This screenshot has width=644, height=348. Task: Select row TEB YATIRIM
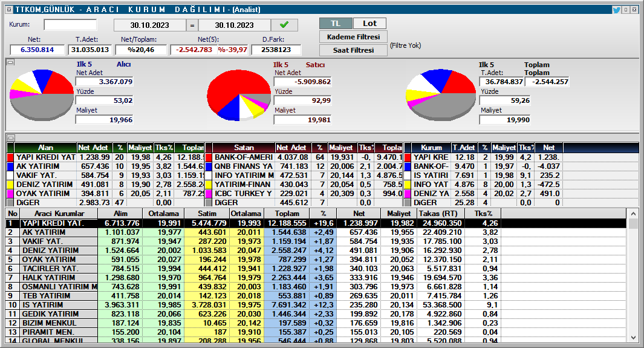point(316,295)
